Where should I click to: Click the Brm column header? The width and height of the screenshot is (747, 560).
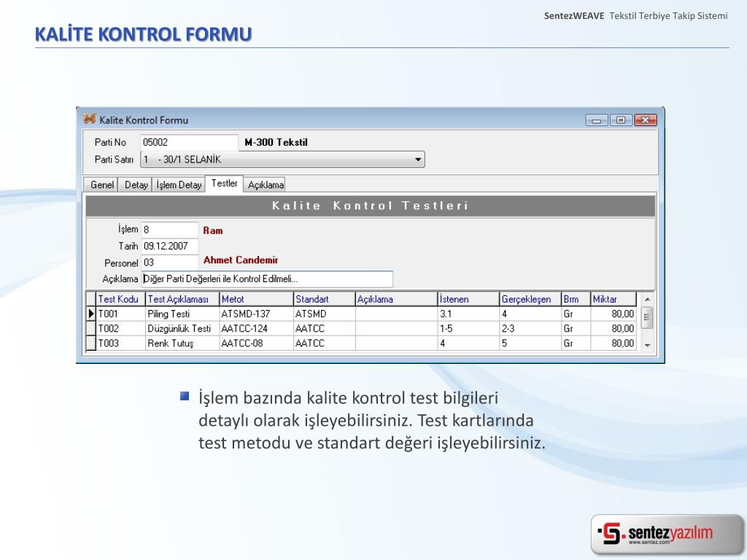tap(576, 299)
